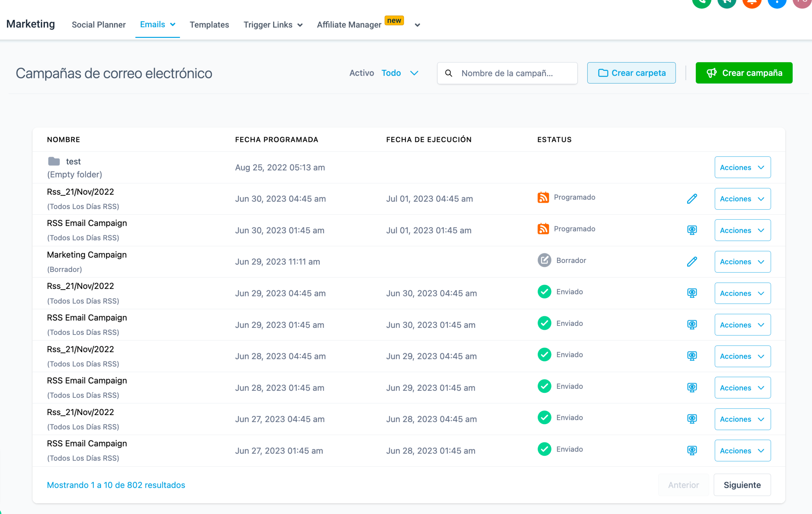Click the FECHA DE EJECUCIÓN column header
Viewport: 812px width, 514px height.
[429, 139]
